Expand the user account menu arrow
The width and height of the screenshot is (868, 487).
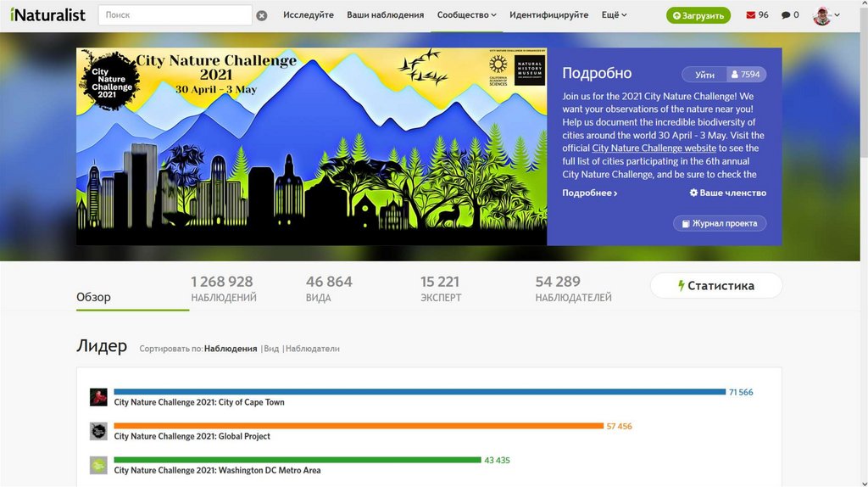pos(837,15)
